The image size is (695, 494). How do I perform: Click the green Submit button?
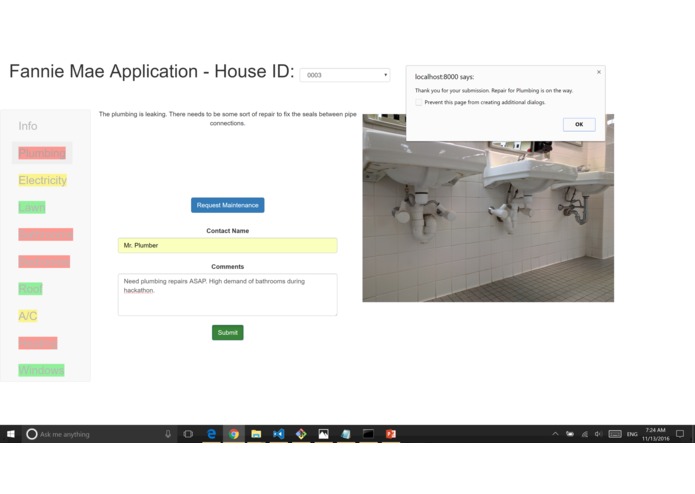(227, 333)
